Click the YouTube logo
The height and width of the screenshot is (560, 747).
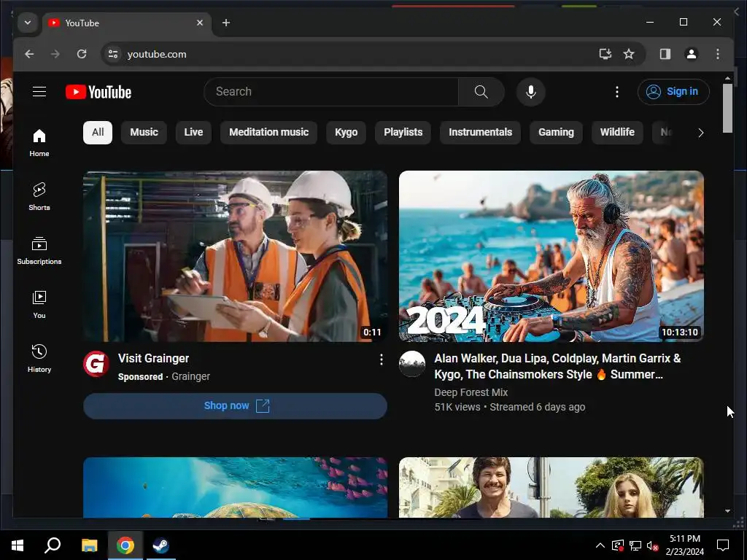pos(98,92)
